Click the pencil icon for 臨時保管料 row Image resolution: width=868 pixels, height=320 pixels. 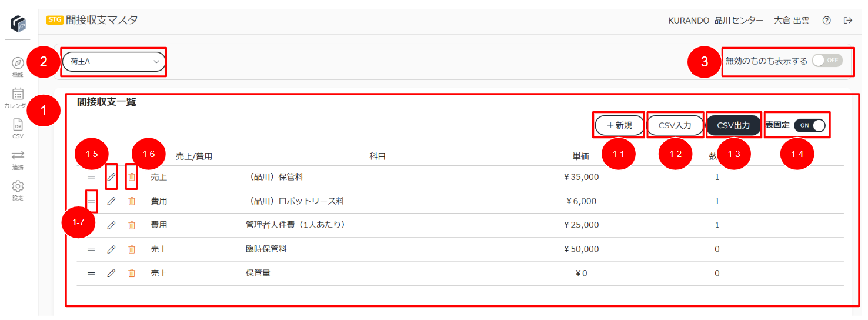click(x=111, y=249)
